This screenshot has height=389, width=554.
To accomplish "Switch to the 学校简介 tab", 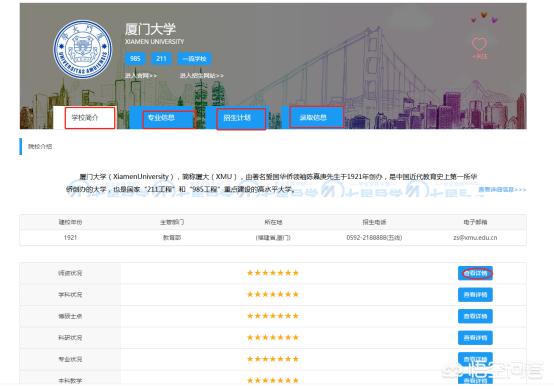I will coord(85,118).
